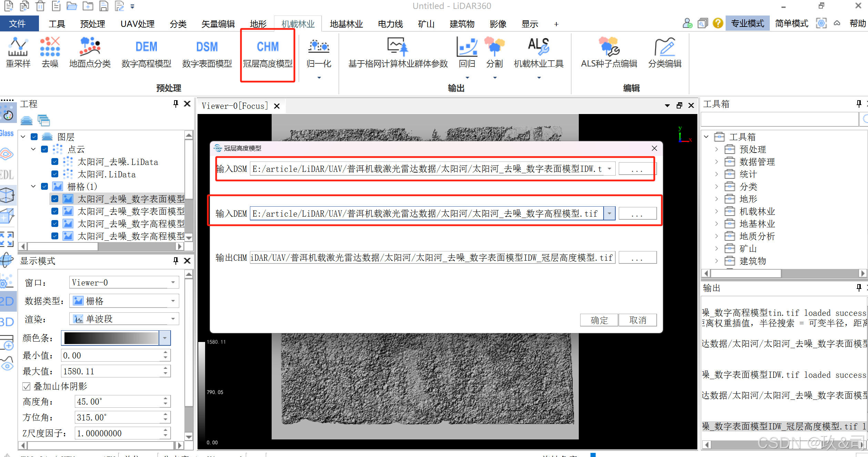868x457 pixels.
Task: Click the 基于格网计算林业群体参数 icon
Action: click(398, 47)
